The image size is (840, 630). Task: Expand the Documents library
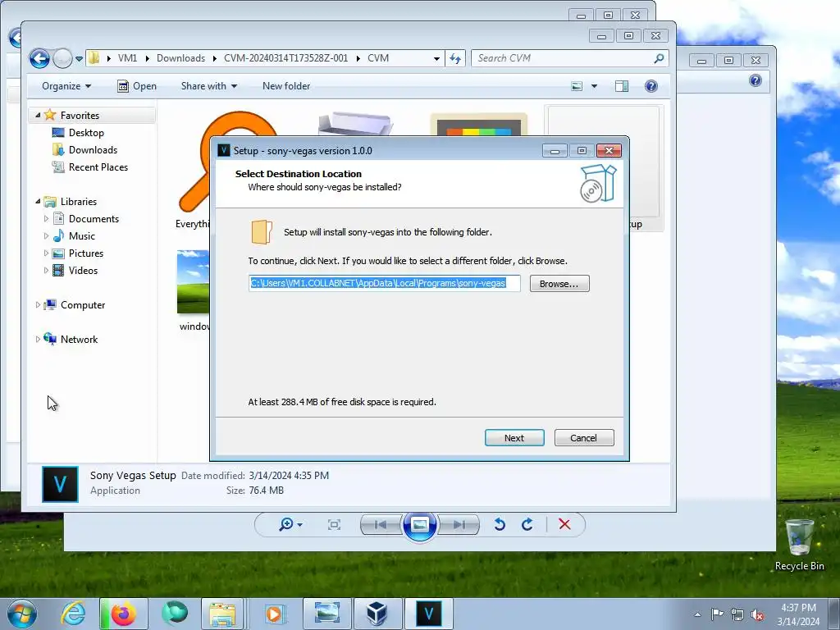click(x=46, y=218)
